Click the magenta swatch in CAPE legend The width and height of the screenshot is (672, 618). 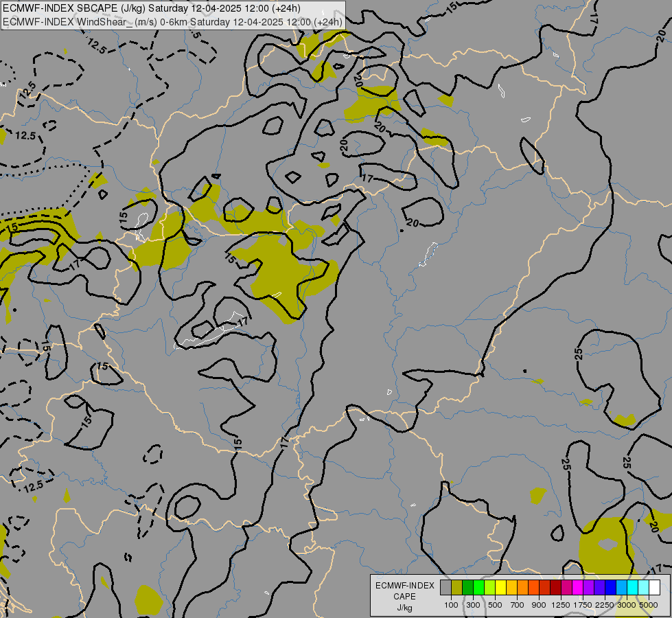click(x=578, y=587)
